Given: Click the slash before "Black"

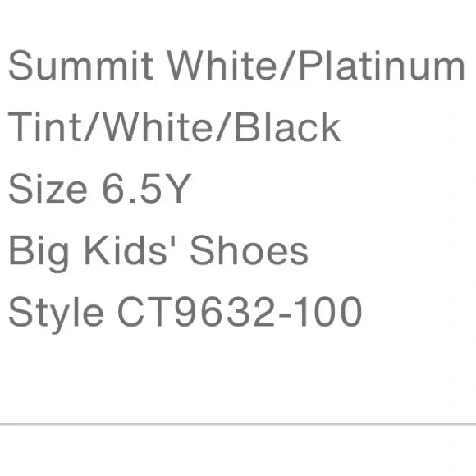Looking at the screenshot, I should tap(224, 126).
